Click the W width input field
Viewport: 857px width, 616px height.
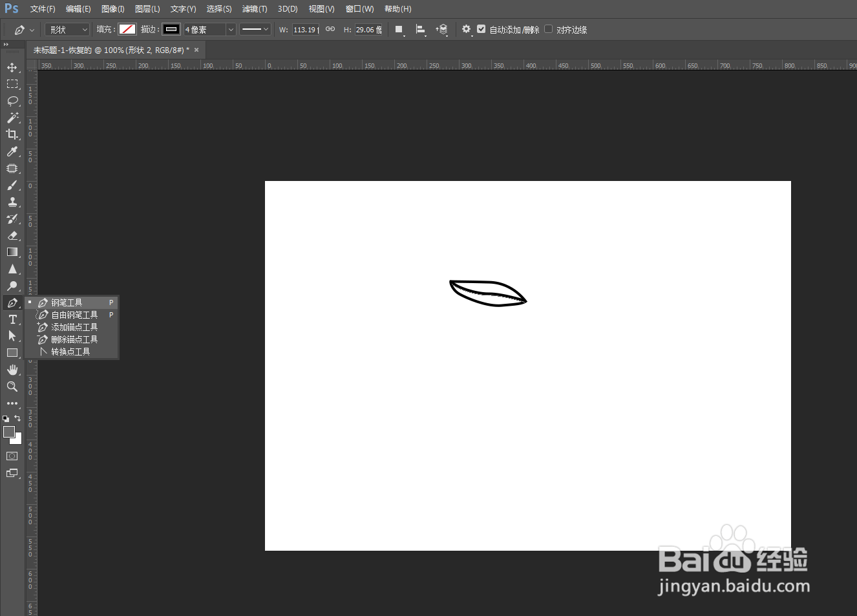tap(306, 30)
